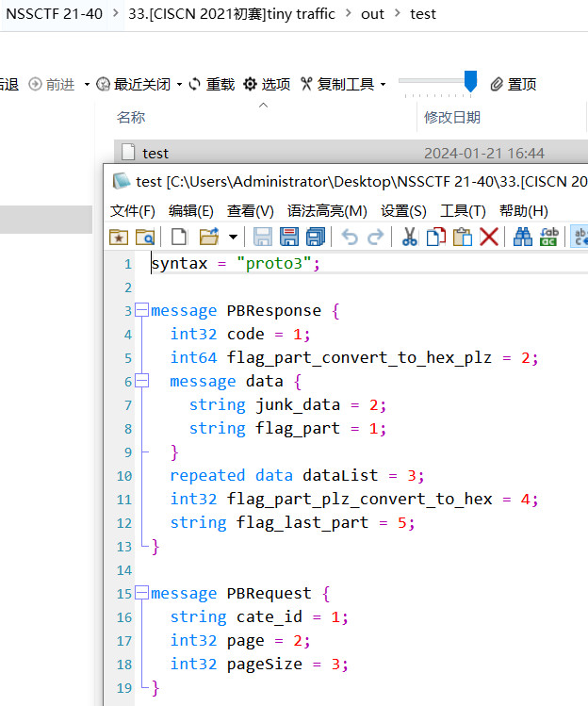Expand chevron after NSSCTF 21-40 breadcrumb

pos(116,13)
